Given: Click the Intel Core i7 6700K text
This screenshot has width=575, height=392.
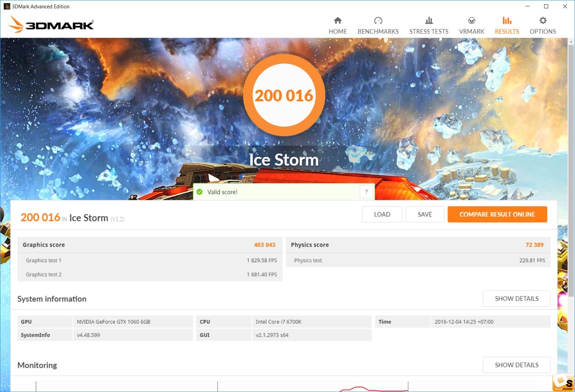Looking at the screenshot, I should pos(279,322).
